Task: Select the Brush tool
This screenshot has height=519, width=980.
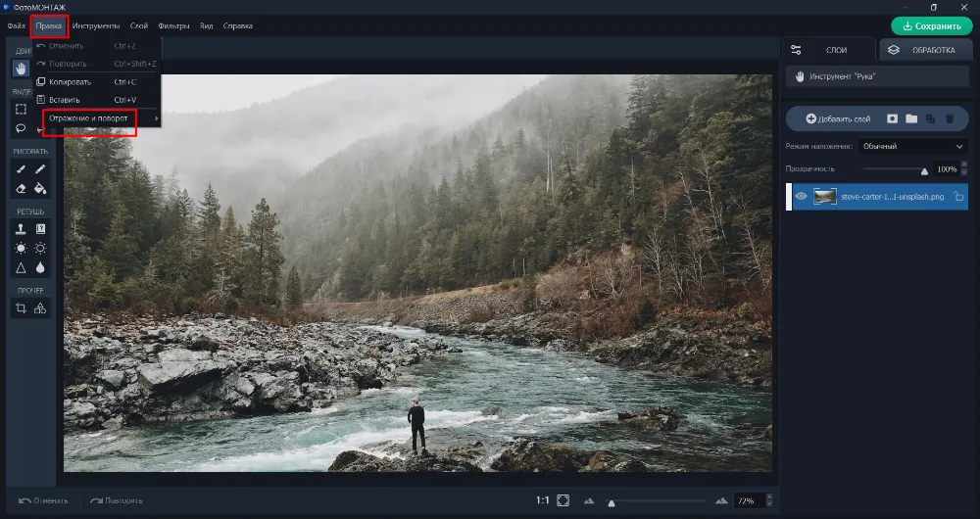Action: (21, 169)
